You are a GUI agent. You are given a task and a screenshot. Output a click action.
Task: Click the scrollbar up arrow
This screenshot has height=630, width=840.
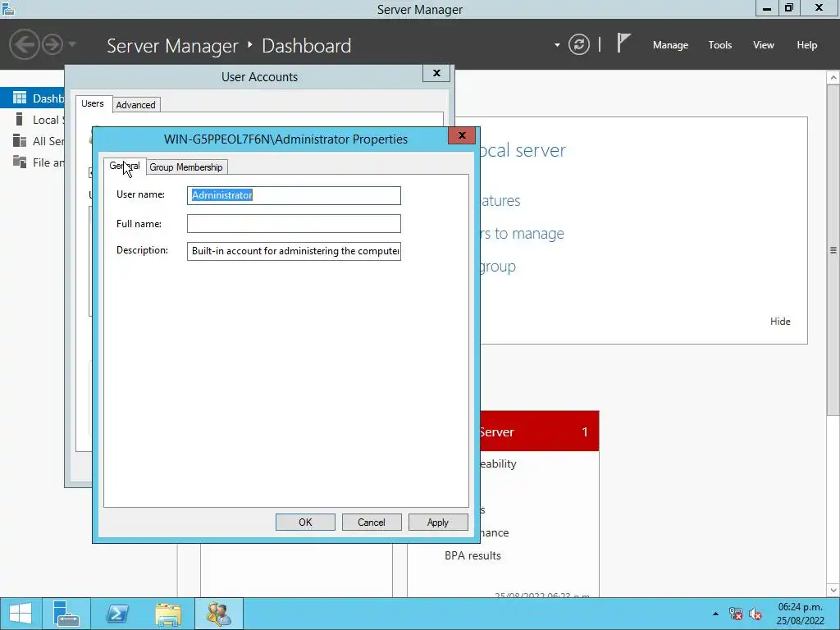coord(833,78)
